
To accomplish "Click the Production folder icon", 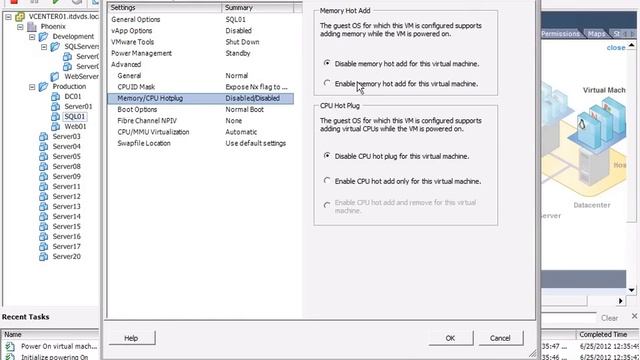I will [x=43, y=87].
